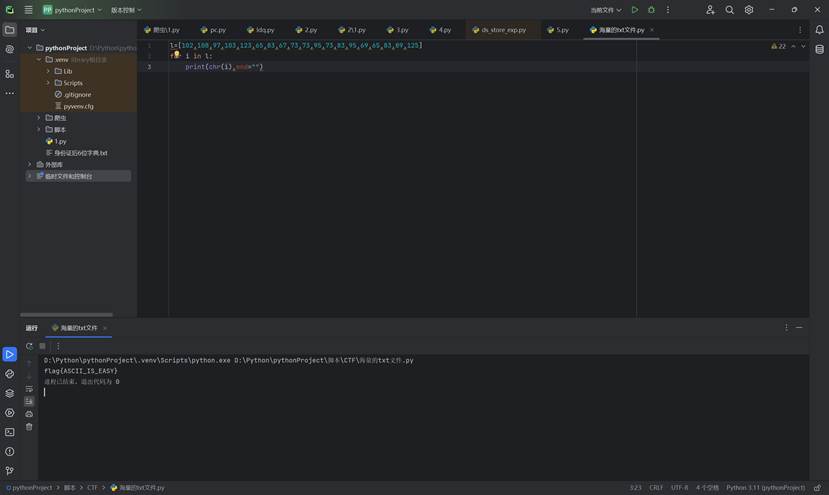Open the version control dropdown
The image size is (829, 495).
tap(126, 10)
